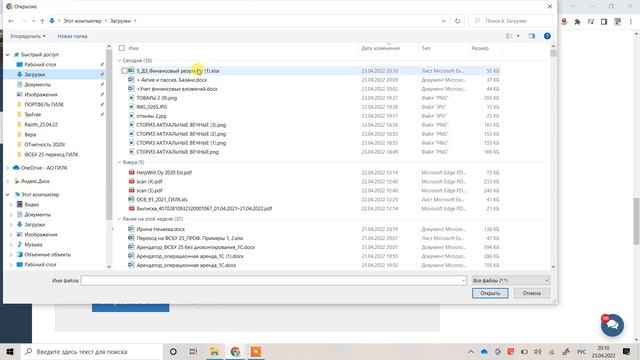Select the ОСВ_91_2021_ГИЛК.xls file
The width and height of the screenshot is (640, 360).
(162, 200)
